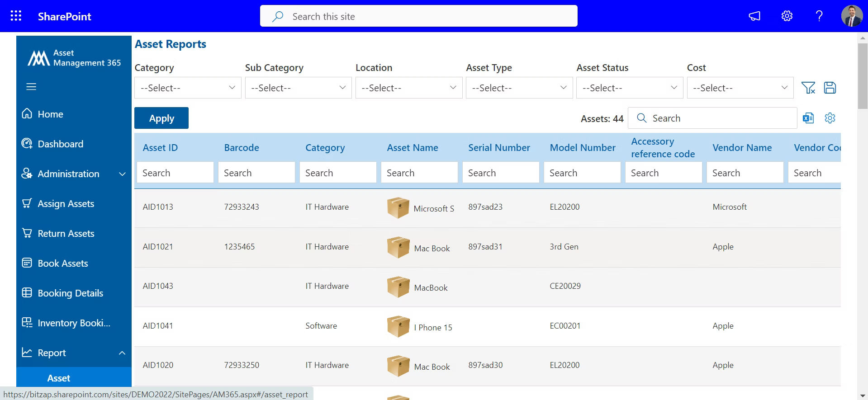Collapse the Report menu section

122,353
